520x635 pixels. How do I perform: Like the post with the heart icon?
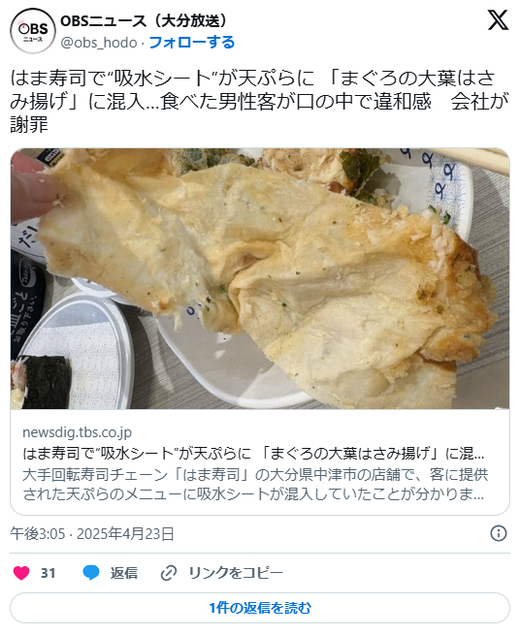(21, 573)
